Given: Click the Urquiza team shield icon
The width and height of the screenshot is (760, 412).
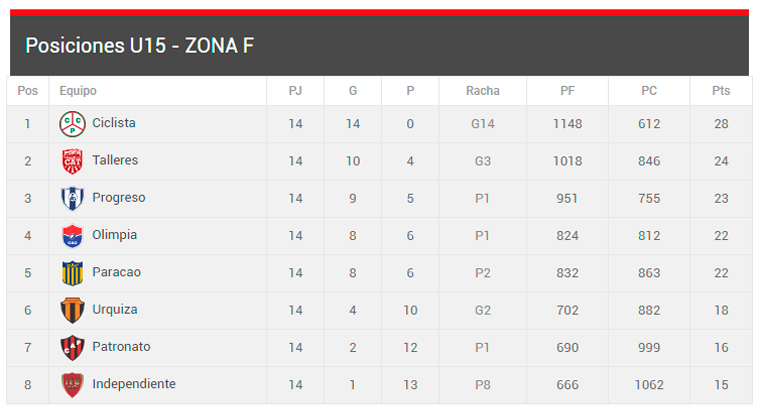Looking at the screenshot, I should [72, 310].
